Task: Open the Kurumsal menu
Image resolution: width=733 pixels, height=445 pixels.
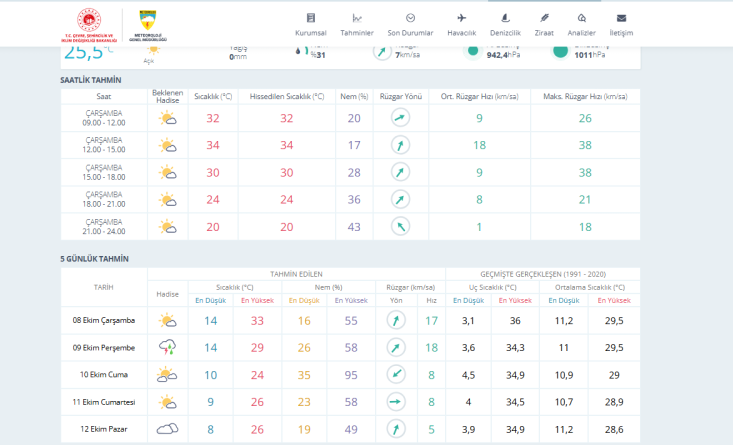Action: pos(310,24)
